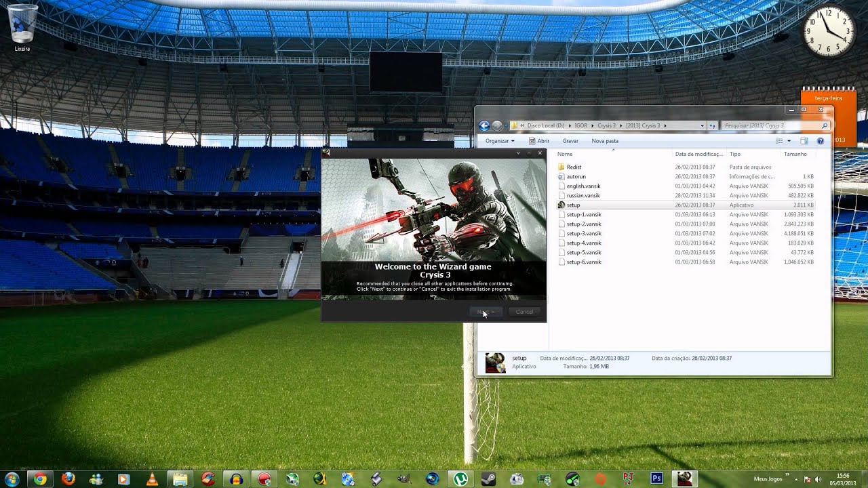868x488 pixels.
Task: Open Firefox from the taskbar
Action: [68, 479]
